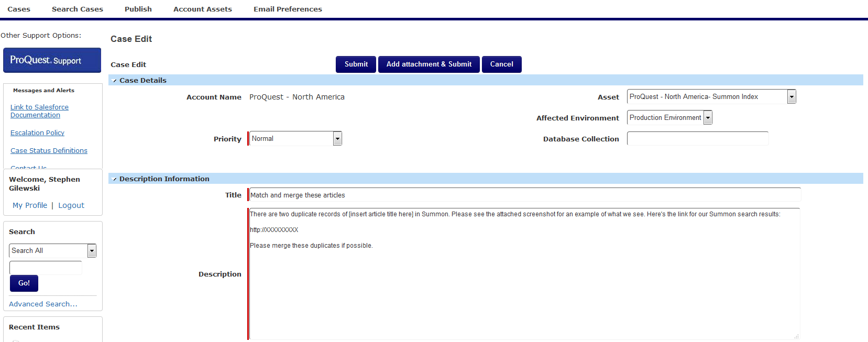This screenshot has width=868, height=342.
Task: Open the Search Cases tab
Action: tap(78, 9)
